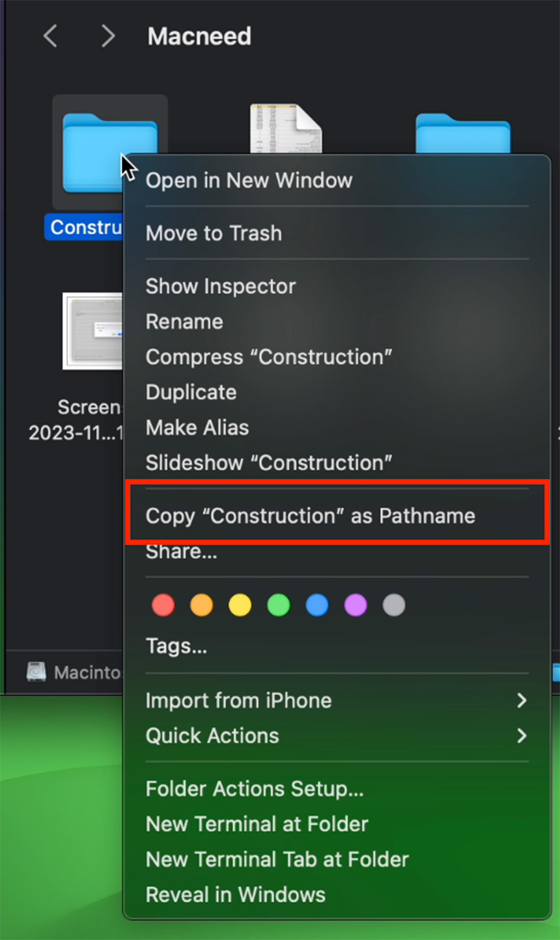Open the Tags… dialog
The image size is (560, 940).
[x=337, y=646]
